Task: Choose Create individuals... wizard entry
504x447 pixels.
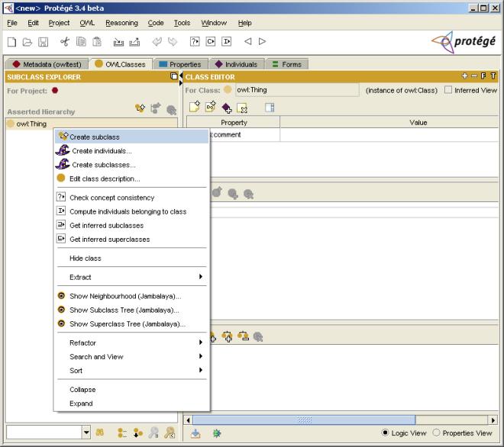Action: [132, 150]
